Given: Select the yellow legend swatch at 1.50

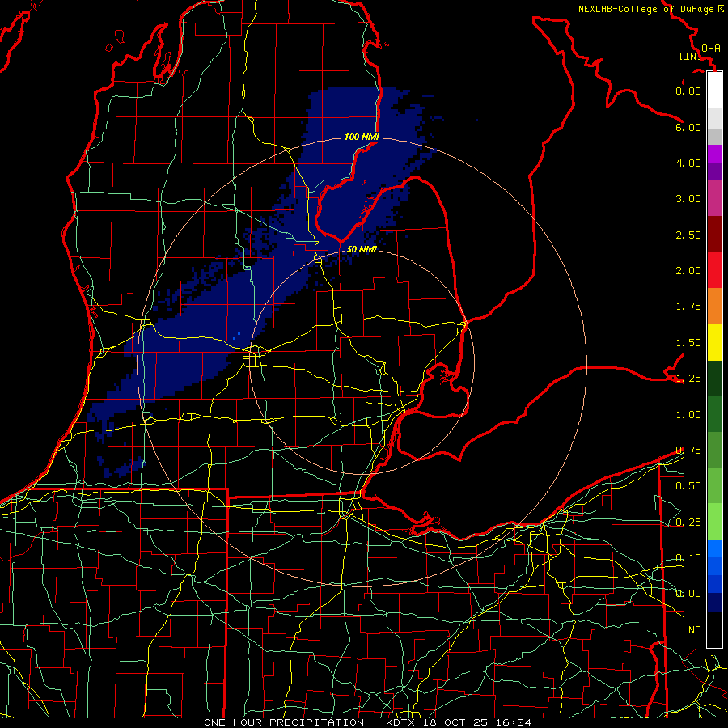Looking at the screenshot, I should pos(714,343).
